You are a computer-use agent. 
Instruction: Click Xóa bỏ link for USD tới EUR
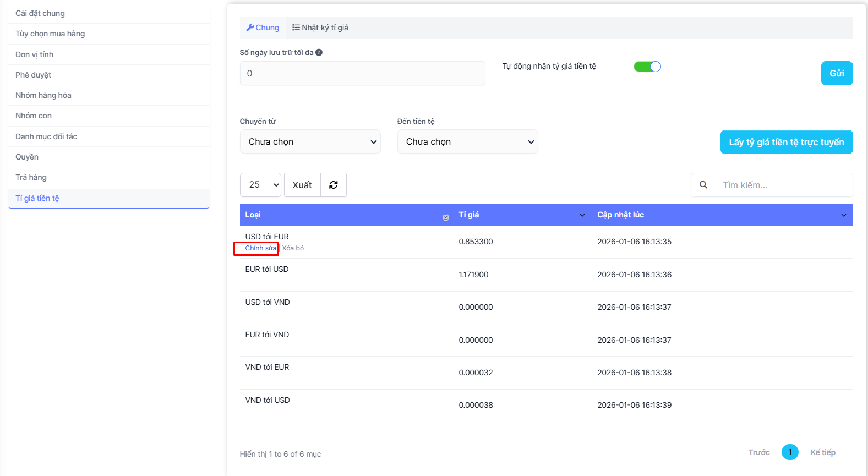293,248
